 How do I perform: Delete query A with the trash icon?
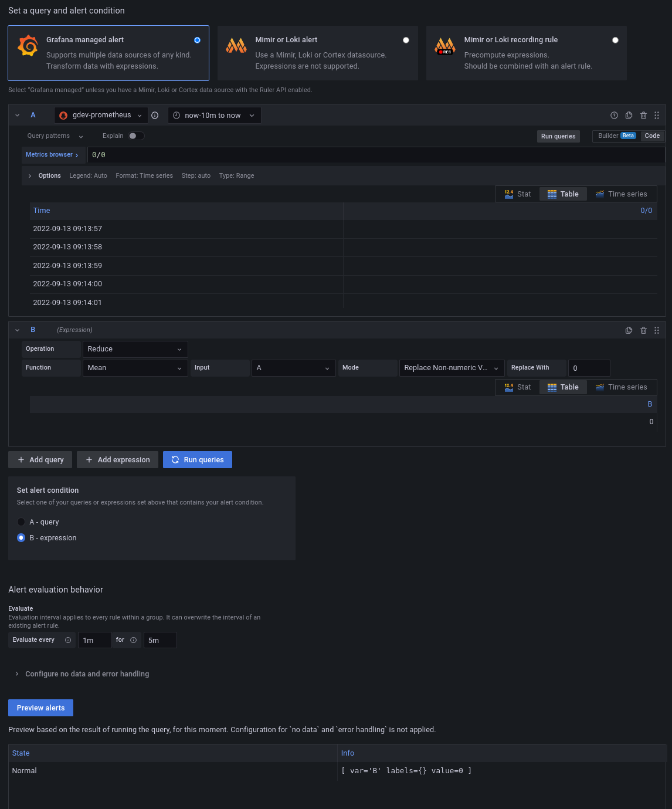[643, 115]
